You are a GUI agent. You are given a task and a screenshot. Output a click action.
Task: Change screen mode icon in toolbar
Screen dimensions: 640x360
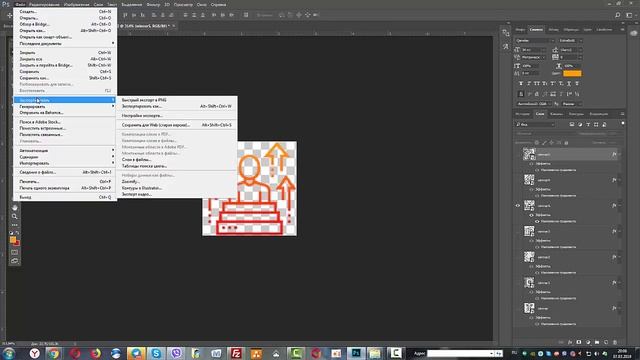click(15, 261)
